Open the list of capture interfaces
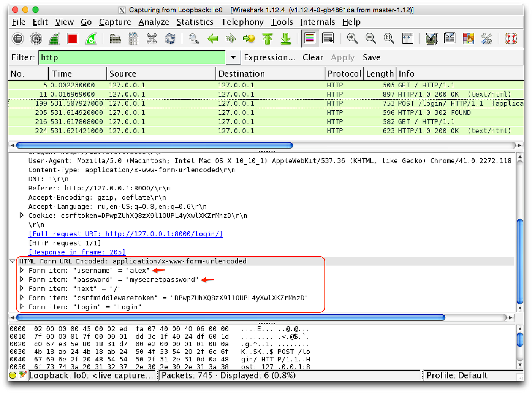This screenshot has height=393, width=532. [17, 38]
